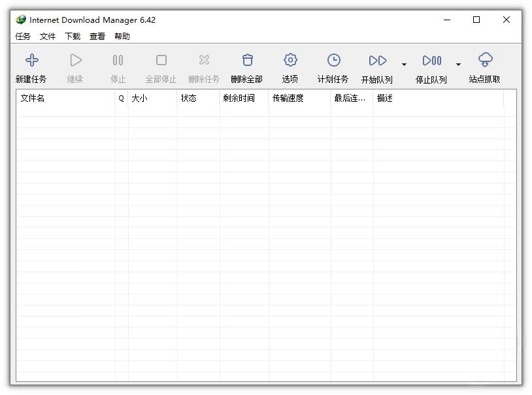The height and width of the screenshot is (395, 532).
Task: Click the 停止 (Stop) pause icon
Action: coord(118,59)
